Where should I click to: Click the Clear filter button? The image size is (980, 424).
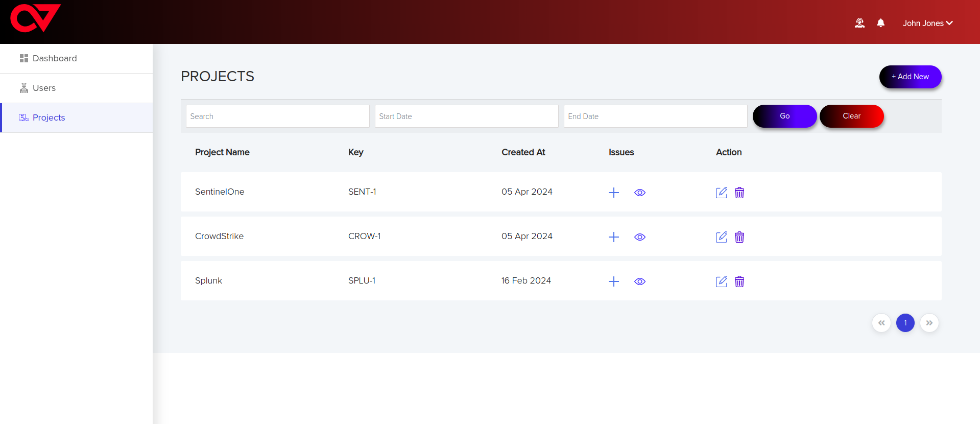(x=851, y=116)
